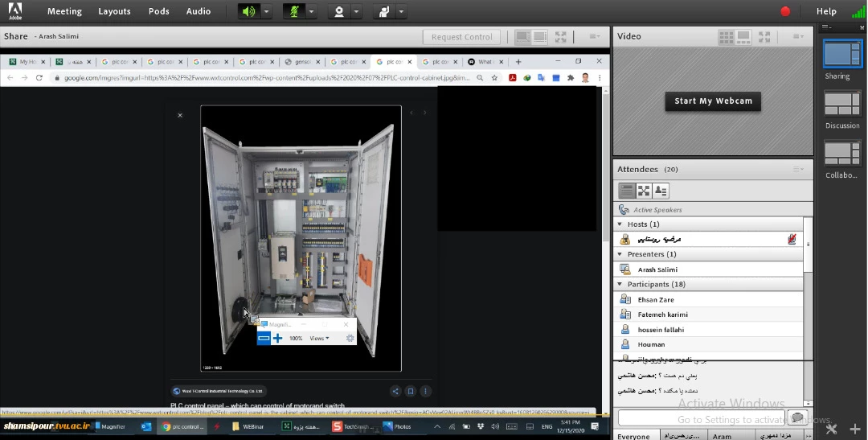868x440 pixels.
Task: Switch to the Collaboration layout
Action: pyautogui.click(x=842, y=154)
